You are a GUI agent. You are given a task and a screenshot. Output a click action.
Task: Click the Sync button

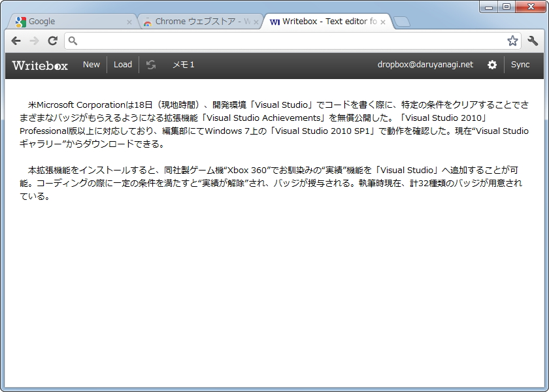pos(520,65)
